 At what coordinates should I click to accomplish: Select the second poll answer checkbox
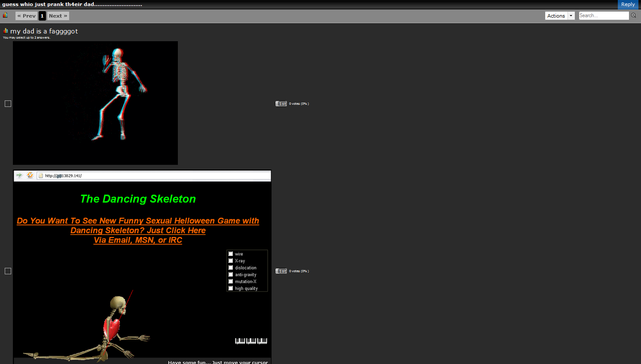pyautogui.click(x=8, y=271)
